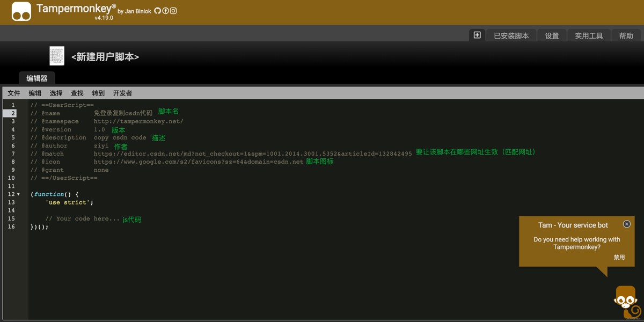Click the @grant value none

point(101,170)
